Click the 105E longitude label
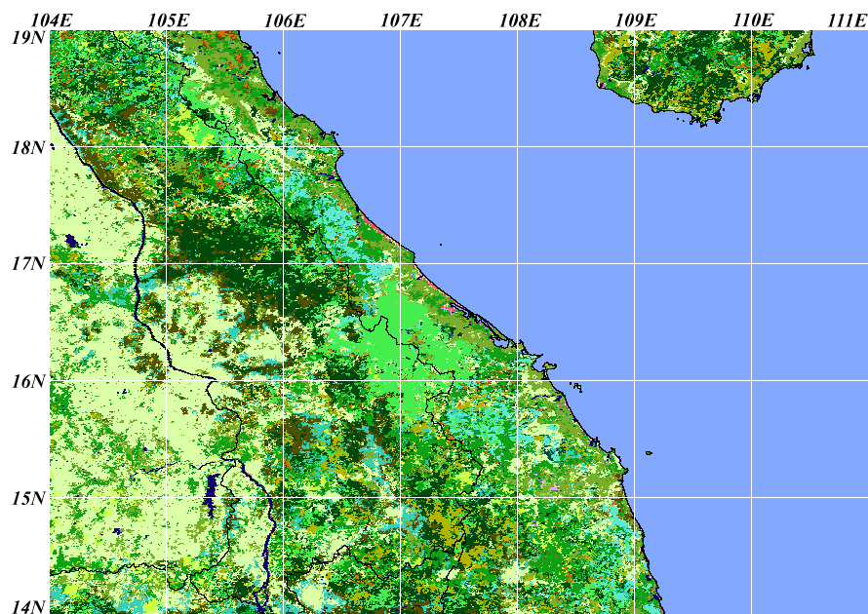Screen dimensions: 868x614 click(x=169, y=20)
